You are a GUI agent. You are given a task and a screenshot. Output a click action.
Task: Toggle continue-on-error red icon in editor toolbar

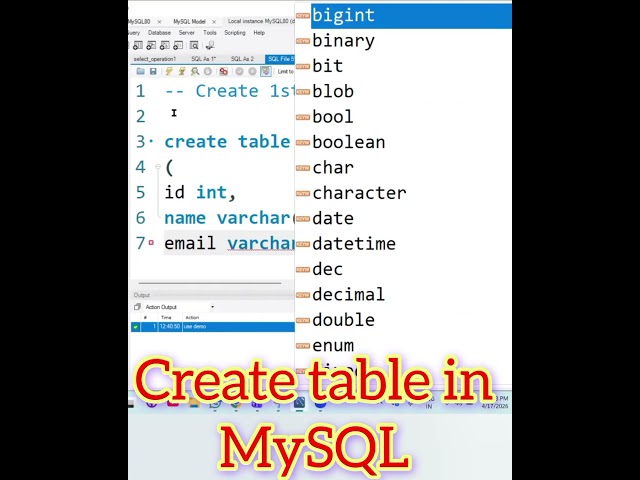pos(223,71)
